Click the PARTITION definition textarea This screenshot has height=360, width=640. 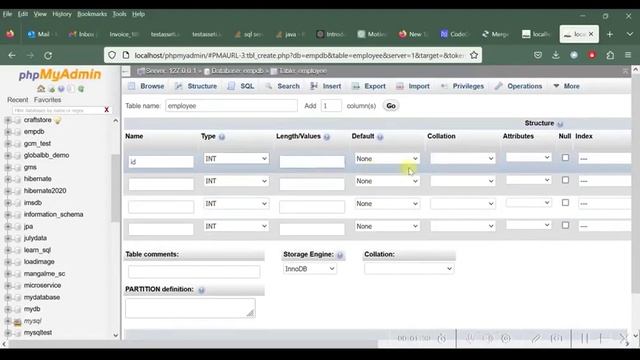tap(190, 308)
